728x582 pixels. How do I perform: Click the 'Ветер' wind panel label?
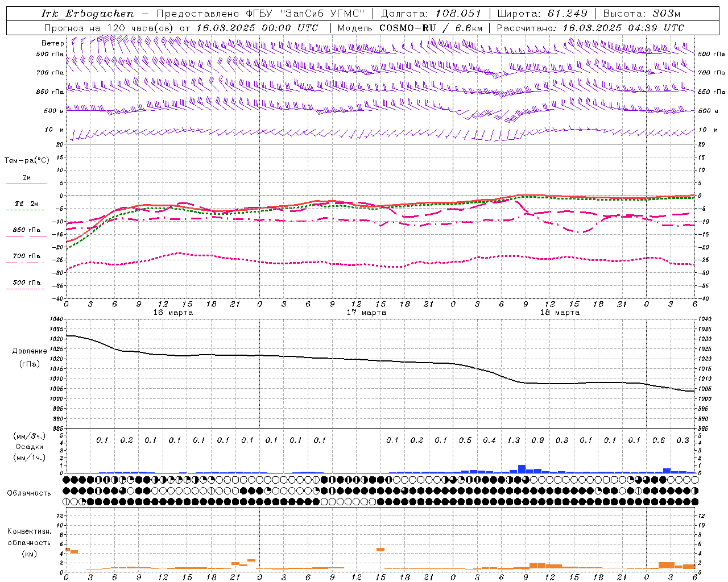52,43
